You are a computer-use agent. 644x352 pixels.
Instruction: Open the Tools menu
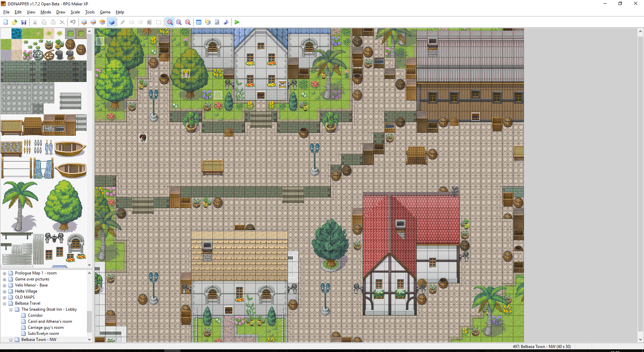tap(90, 12)
